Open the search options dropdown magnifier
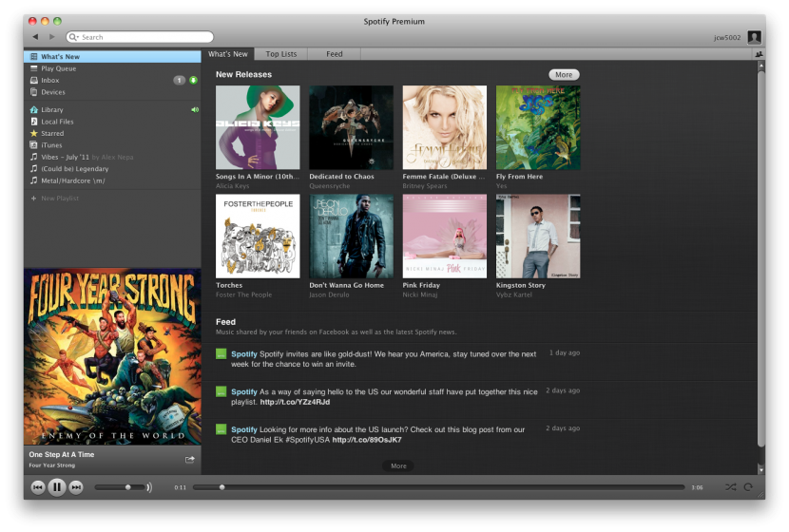The image size is (789, 532). point(74,37)
